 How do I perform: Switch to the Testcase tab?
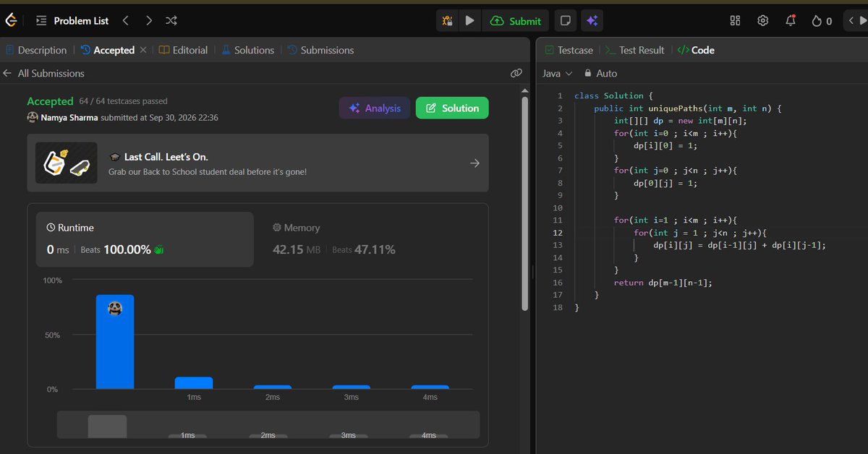(x=569, y=50)
